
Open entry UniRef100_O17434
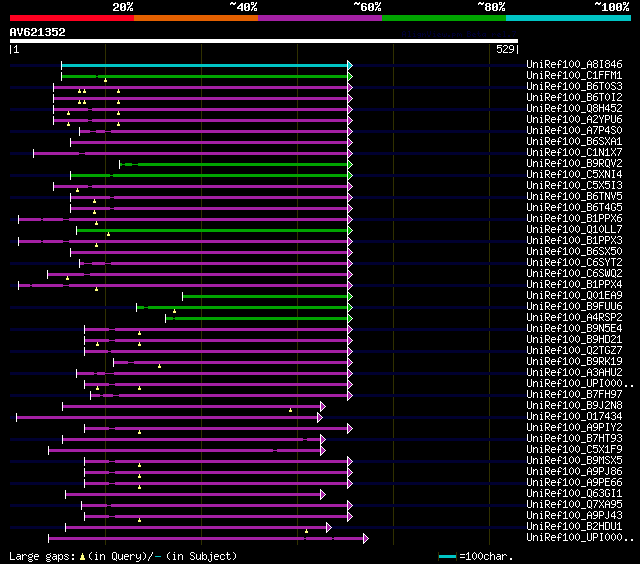coord(574,417)
